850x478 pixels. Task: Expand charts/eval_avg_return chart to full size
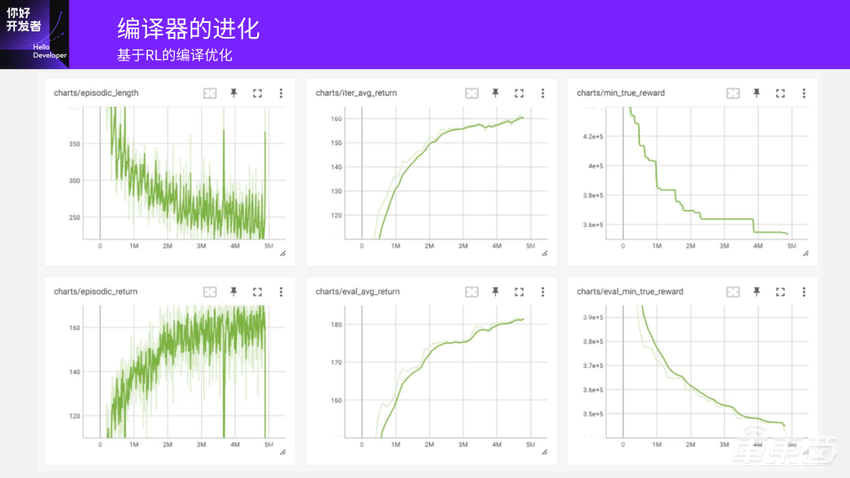[519, 292]
